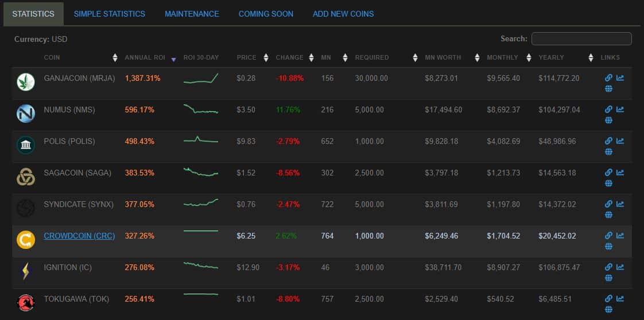Open the link icon in the IGNITION row

click(608, 267)
